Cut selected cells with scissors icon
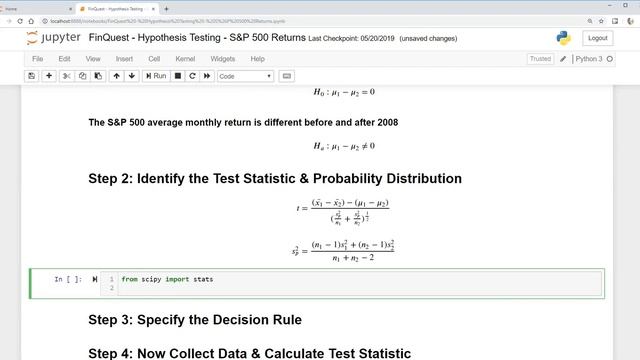This screenshot has height=360, width=640. click(x=67, y=76)
